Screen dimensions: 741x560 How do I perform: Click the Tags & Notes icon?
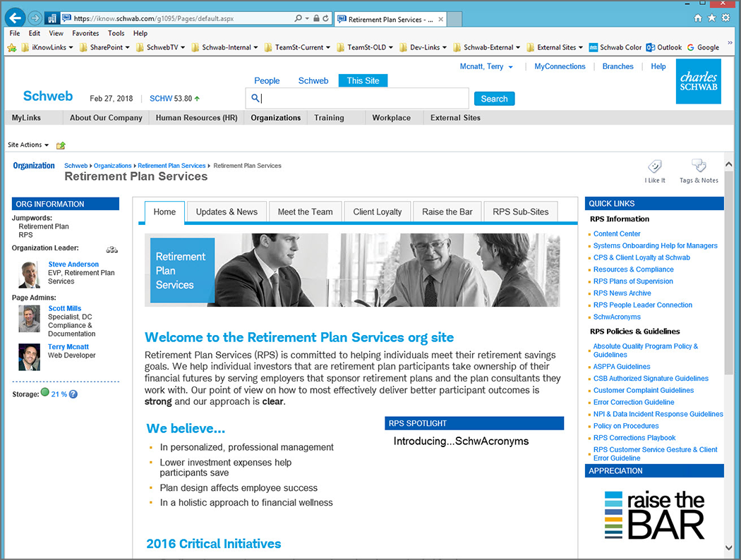point(699,166)
